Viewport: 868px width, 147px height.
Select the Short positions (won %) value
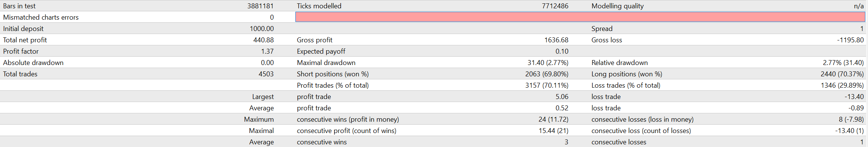coord(547,74)
